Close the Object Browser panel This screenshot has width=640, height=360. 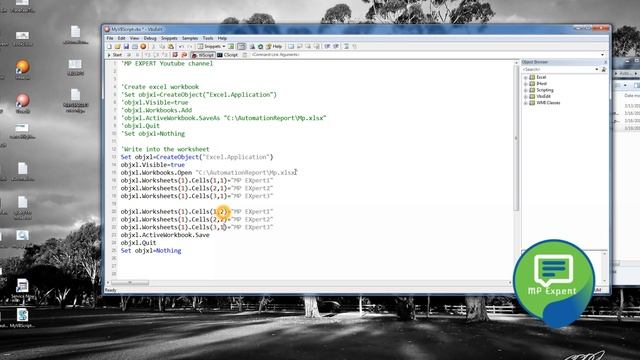pos(605,62)
